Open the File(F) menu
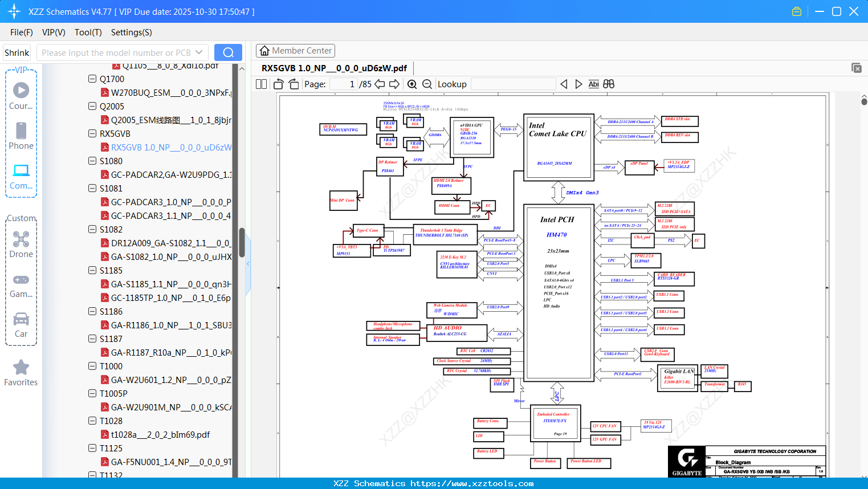This screenshot has width=868, height=489. (22, 32)
